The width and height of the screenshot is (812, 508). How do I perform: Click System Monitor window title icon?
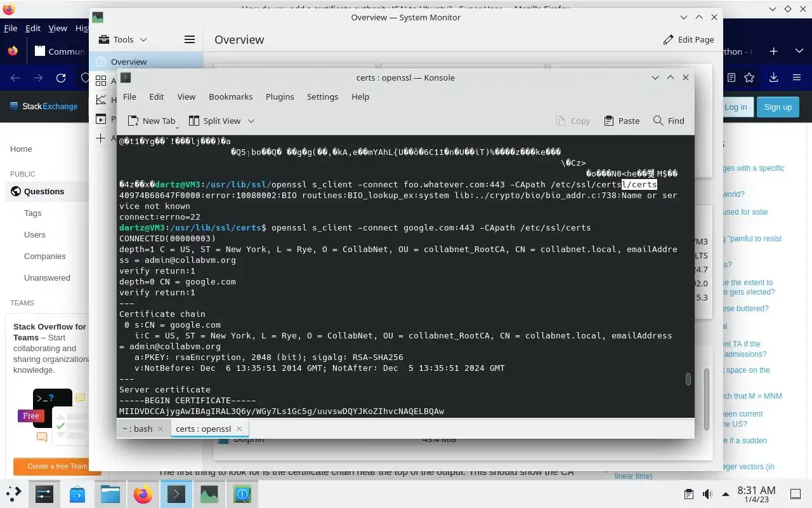[x=97, y=17]
